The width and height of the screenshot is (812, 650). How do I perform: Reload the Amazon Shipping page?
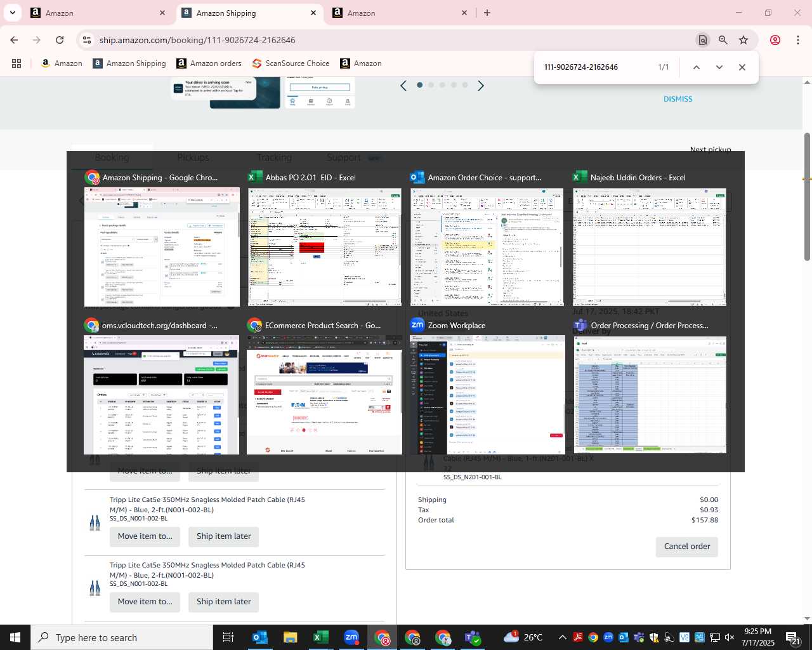pos(60,40)
